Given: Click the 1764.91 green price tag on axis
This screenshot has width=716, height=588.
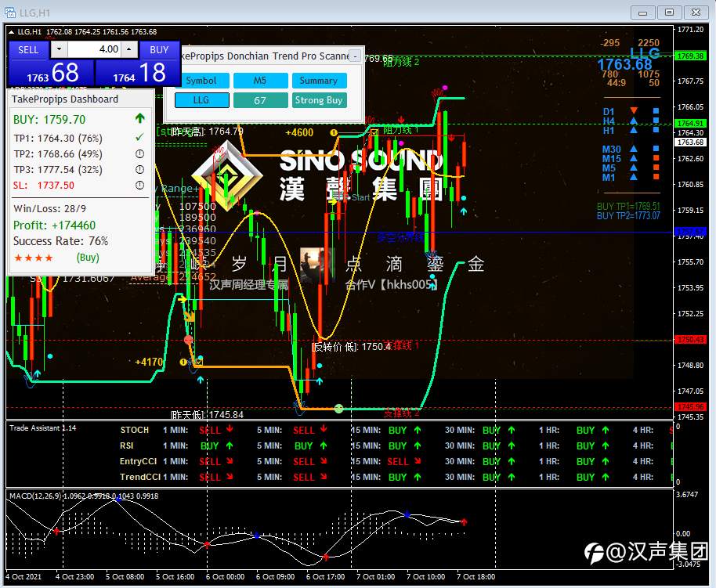Looking at the screenshot, I should pyautogui.click(x=690, y=123).
